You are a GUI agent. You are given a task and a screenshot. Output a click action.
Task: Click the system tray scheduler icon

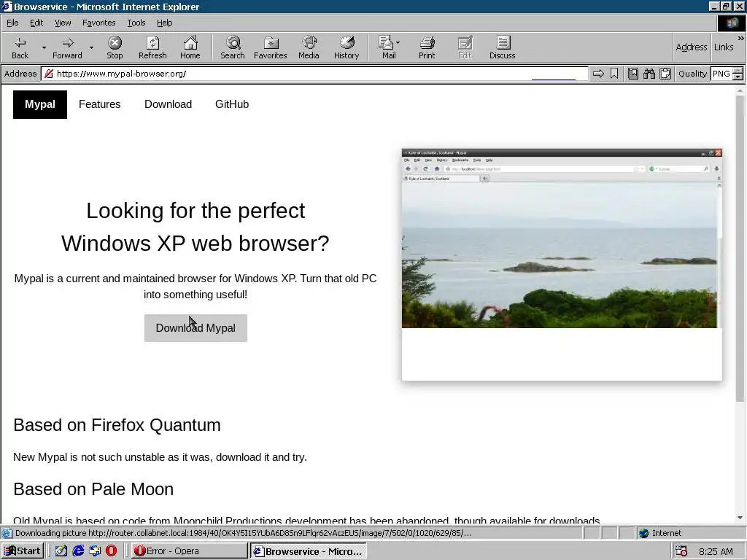(681, 551)
